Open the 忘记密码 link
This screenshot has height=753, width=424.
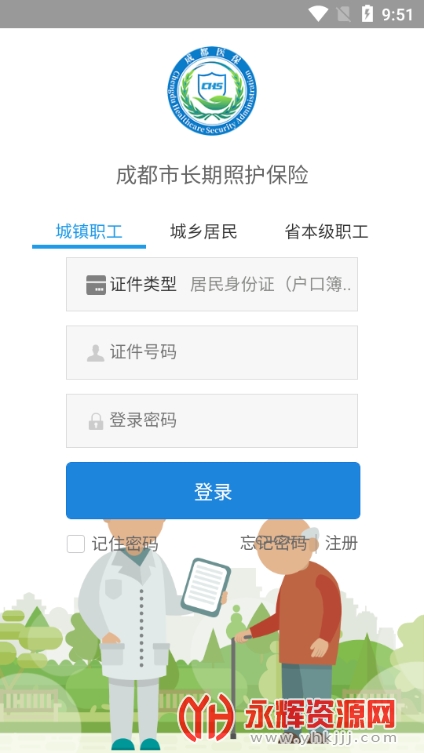[274, 543]
